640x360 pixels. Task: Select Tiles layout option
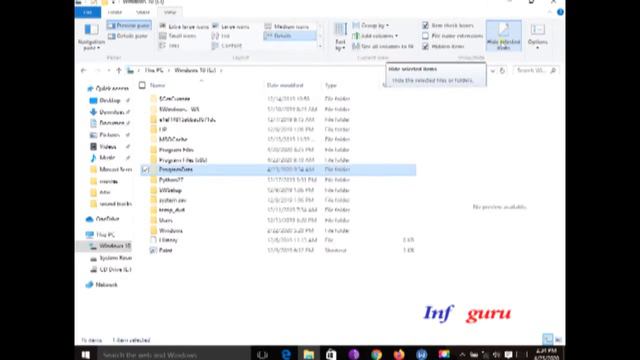169,45
